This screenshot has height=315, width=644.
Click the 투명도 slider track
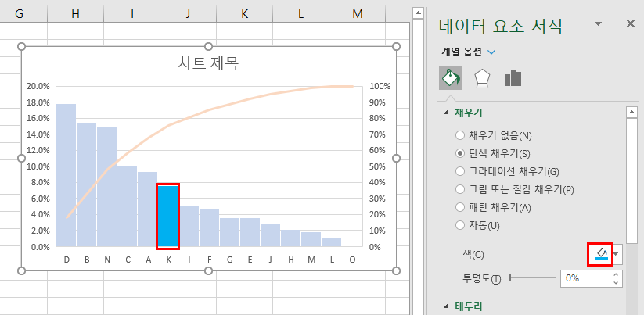[x=533, y=278]
